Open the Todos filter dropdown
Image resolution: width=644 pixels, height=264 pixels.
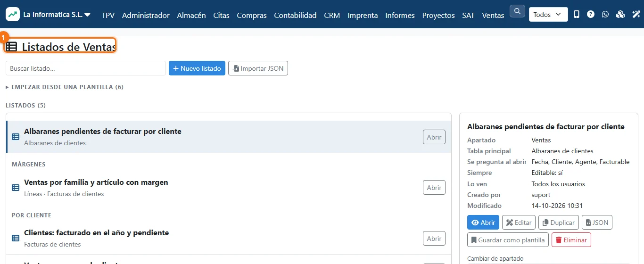coord(548,15)
